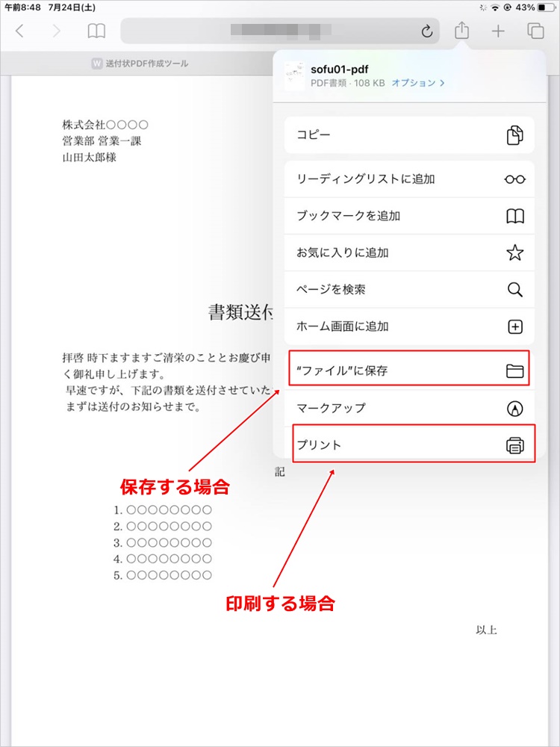The image size is (560, 747).
Task: Click 営業部 営業一課 line
Action: coord(102,141)
